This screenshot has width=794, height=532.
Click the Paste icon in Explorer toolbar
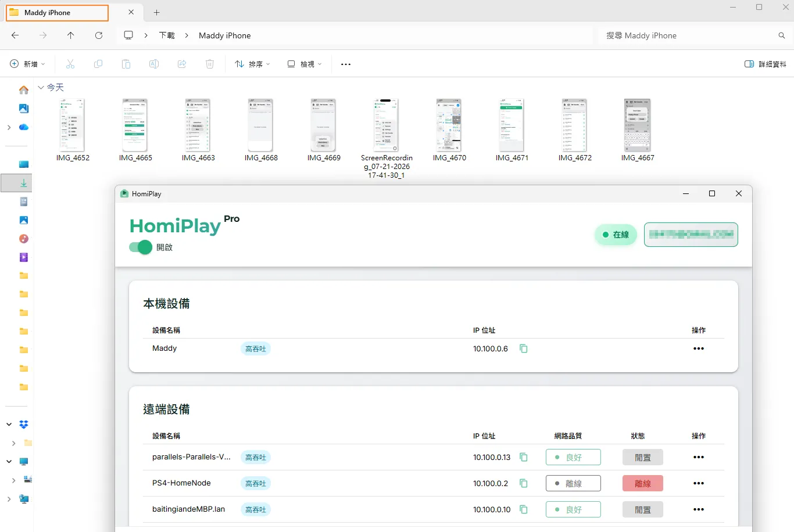click(126, 64)
